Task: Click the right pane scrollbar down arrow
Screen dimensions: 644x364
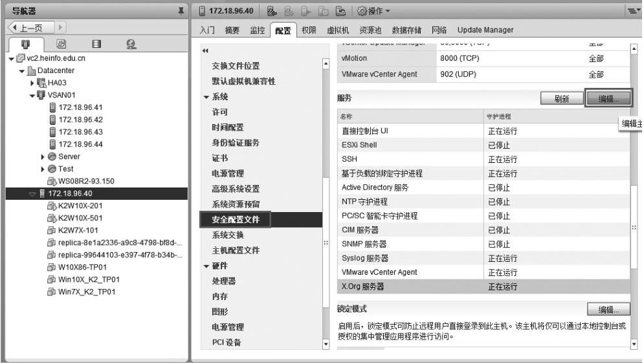Action: click(x=634, y=345)
